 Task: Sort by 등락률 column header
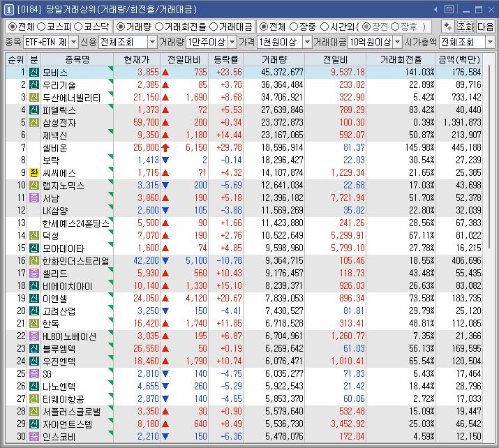pos(226,59)
